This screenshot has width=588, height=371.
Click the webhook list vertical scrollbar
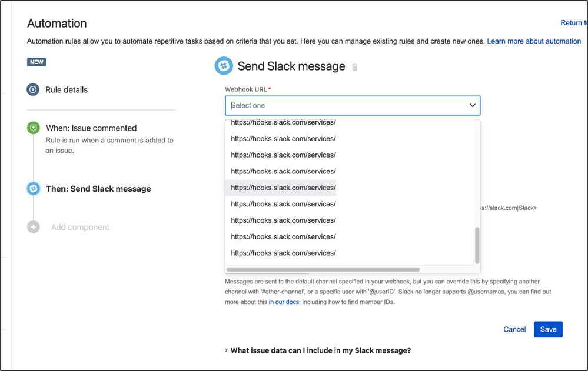point(477,245)
